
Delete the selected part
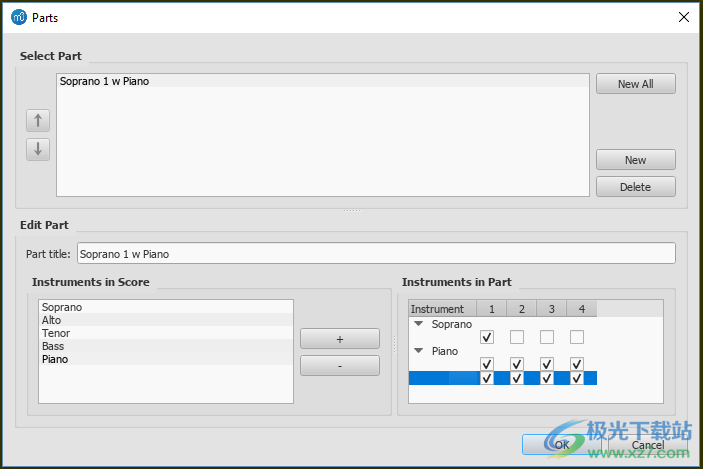pyautogui.click(x=635, y=187)
